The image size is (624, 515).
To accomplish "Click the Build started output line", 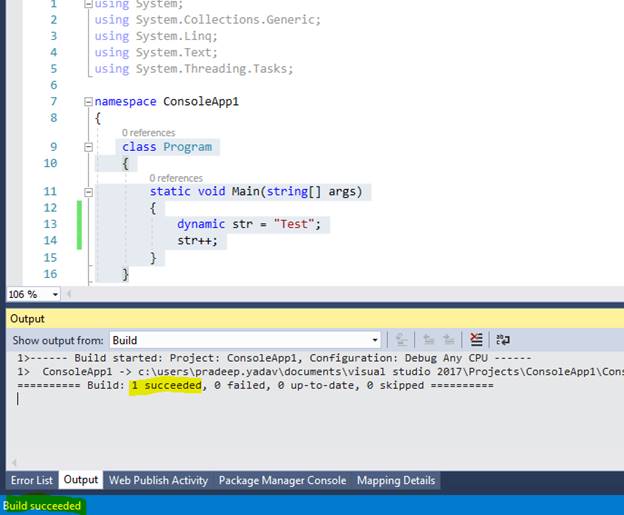I will (x=274, y=358).
